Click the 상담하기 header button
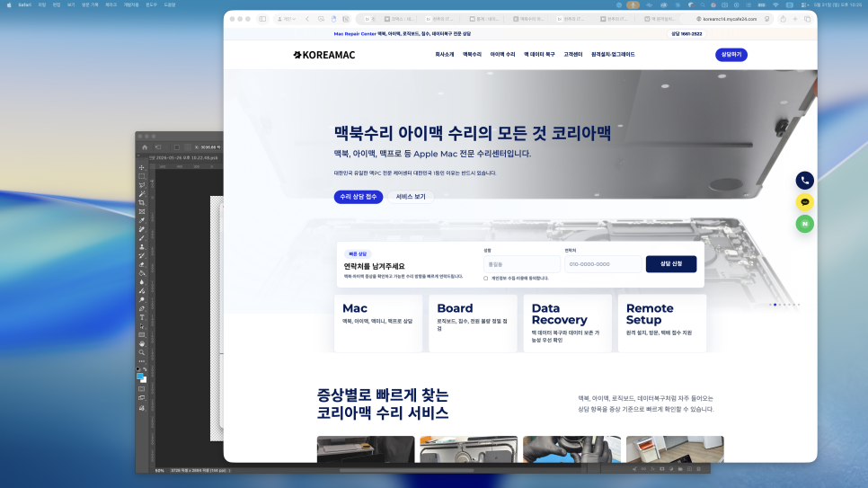 click(731, 54)
